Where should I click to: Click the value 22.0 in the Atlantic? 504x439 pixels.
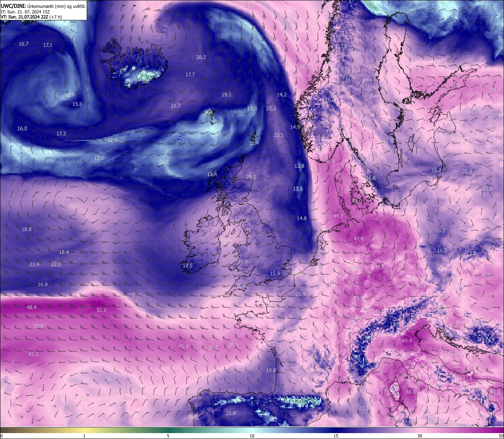tap(56, 265)
